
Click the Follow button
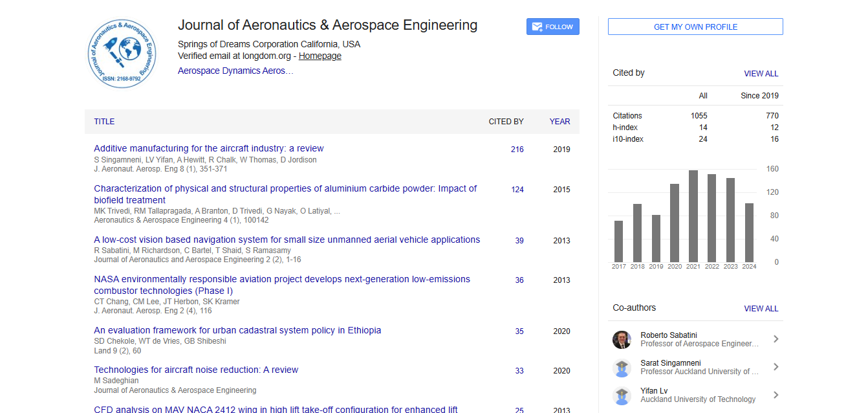(552, 27)
